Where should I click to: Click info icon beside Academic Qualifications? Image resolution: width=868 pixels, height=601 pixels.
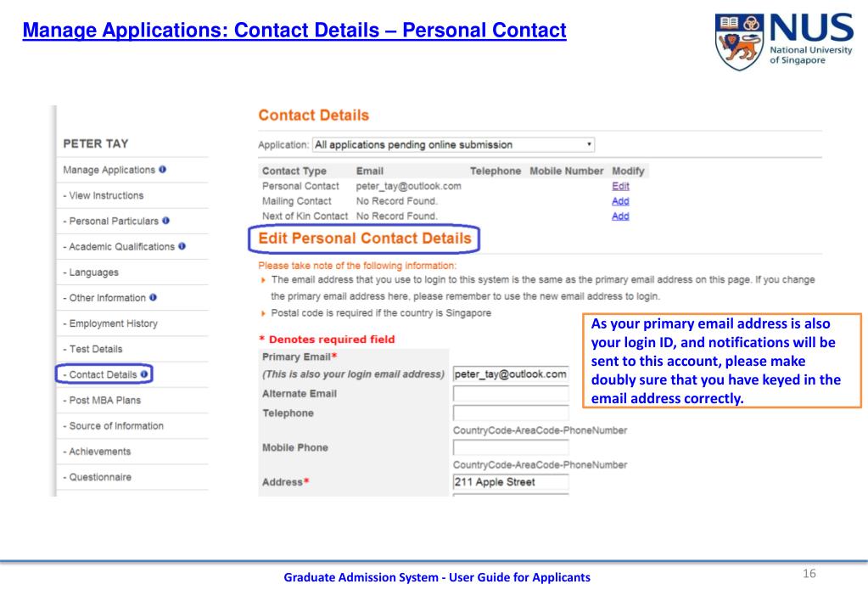(182, 246)
